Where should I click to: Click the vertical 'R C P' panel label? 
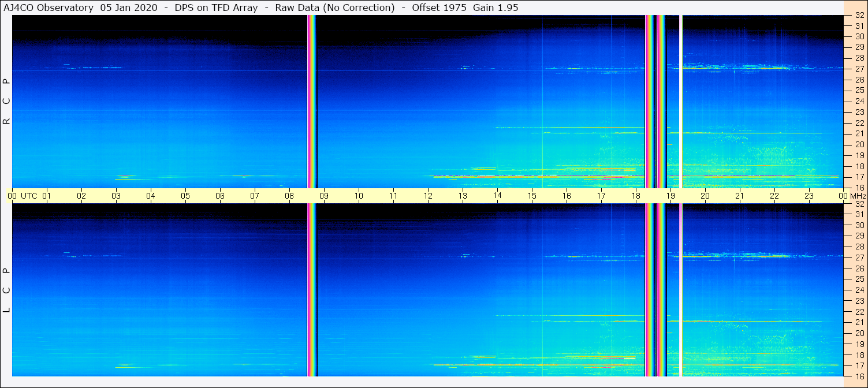(x=7, y=102)
